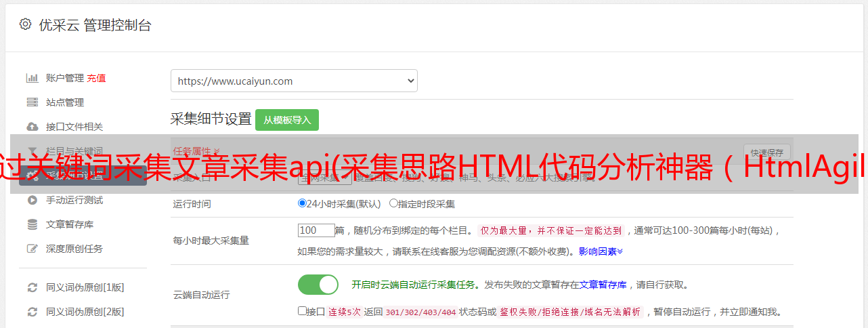Expand the 任务属性 section
Screen dimensions: 868x328
196,150
